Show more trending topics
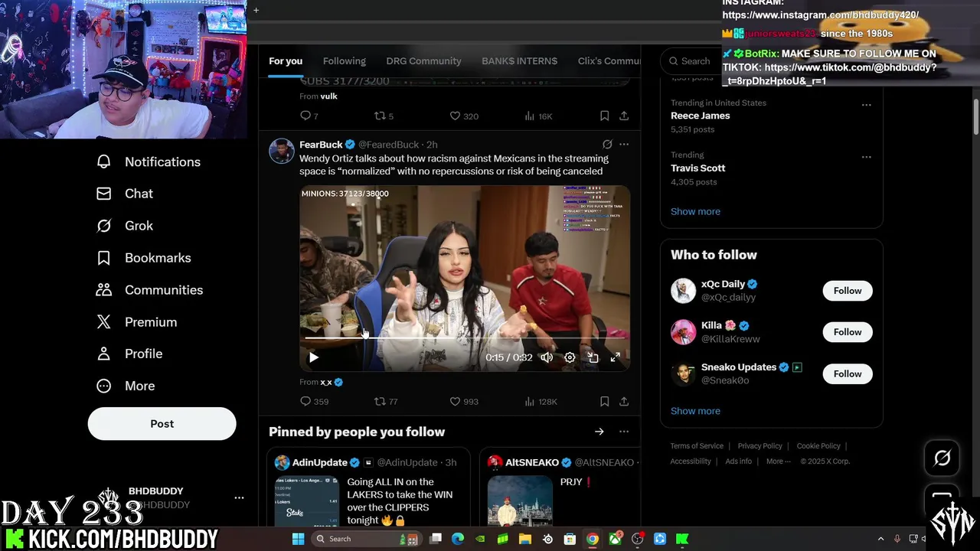This screenshot has height=551, width=980. pyautogui.click(x=695, y=211)
